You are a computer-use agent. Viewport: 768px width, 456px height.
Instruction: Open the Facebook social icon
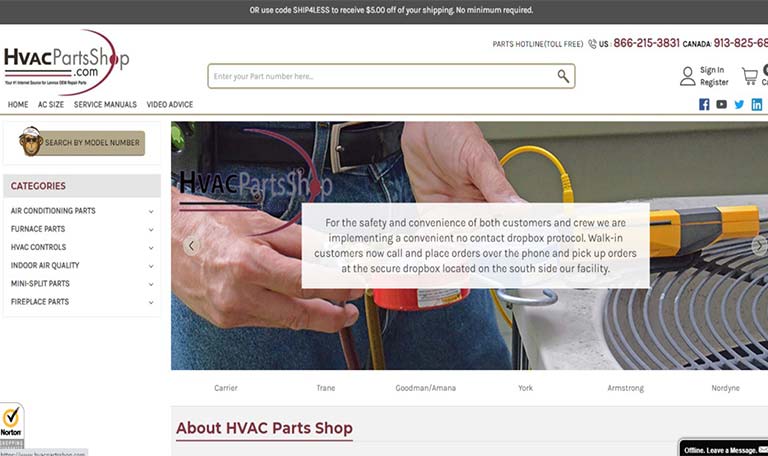(x=704, y=104)
